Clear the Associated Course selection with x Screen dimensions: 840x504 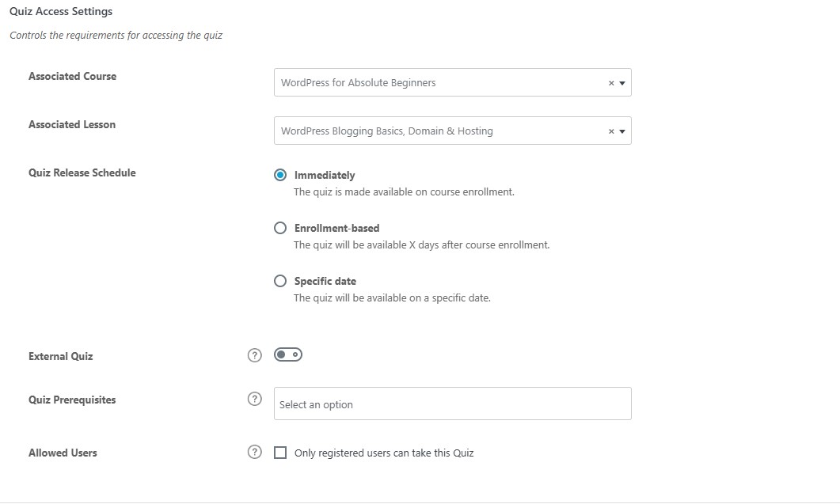(x=610, y=83)
